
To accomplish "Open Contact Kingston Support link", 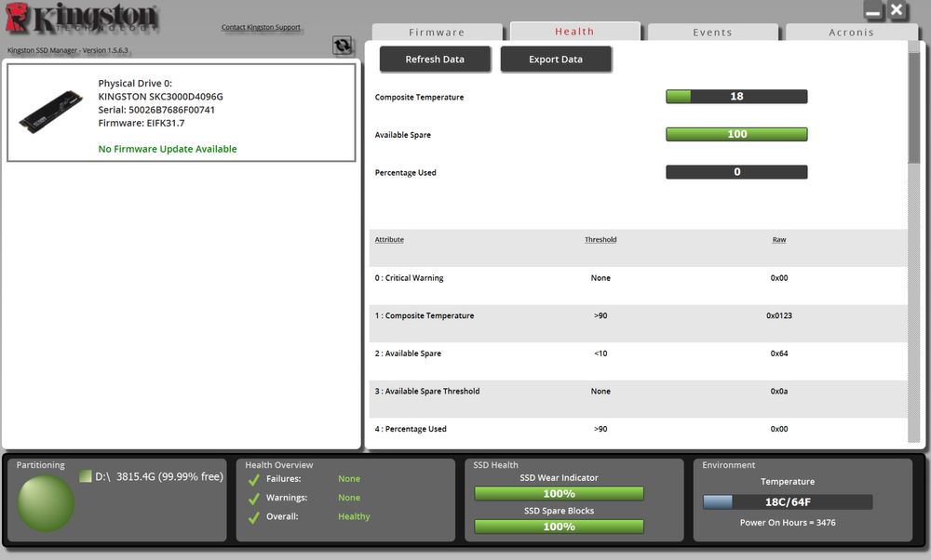I will [x=261, y=27].
